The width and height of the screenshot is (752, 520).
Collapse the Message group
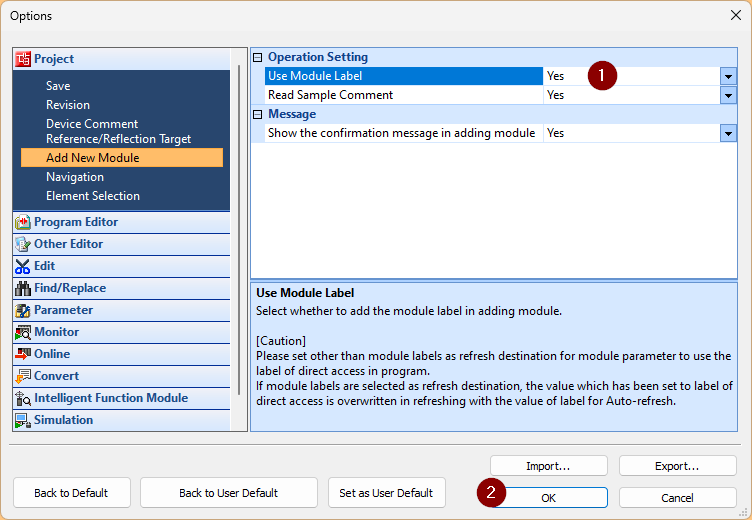258,114
